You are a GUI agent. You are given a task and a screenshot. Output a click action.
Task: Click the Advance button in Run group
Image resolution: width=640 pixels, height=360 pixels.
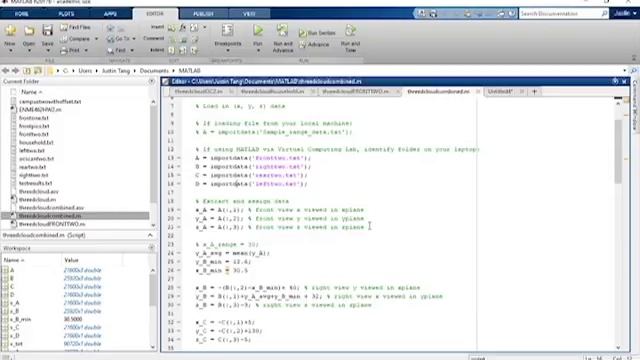314,44
